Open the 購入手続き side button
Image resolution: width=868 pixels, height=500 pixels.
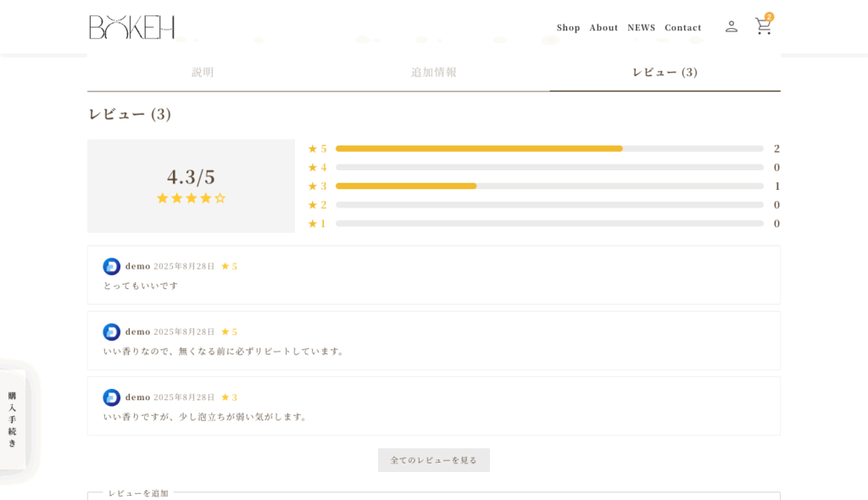click(x=13, y=419)
